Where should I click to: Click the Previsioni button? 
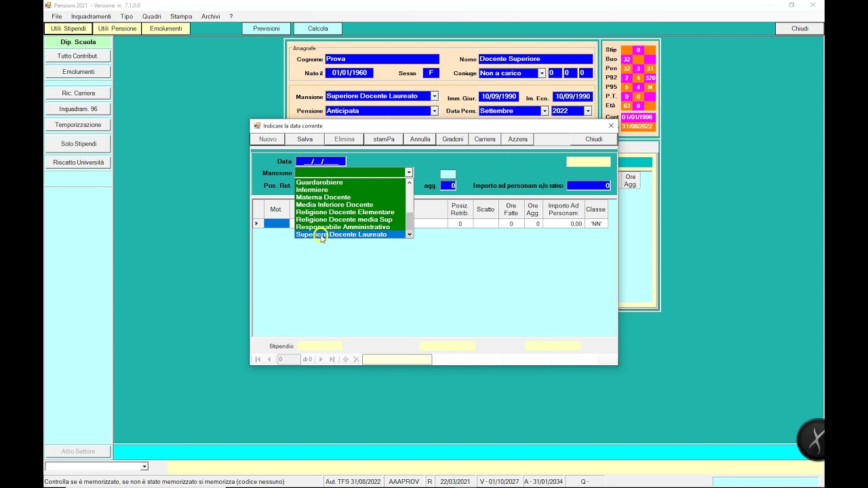(267, 28)
